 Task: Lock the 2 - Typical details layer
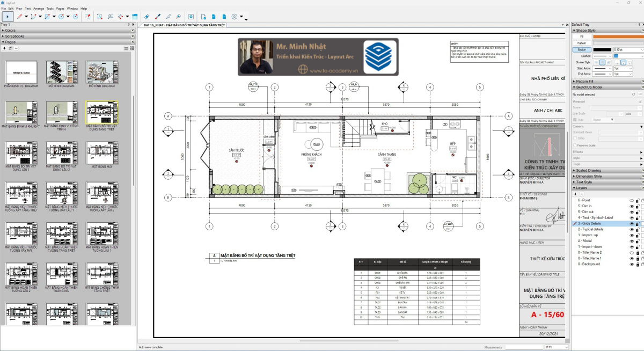(x=637, y=229)
